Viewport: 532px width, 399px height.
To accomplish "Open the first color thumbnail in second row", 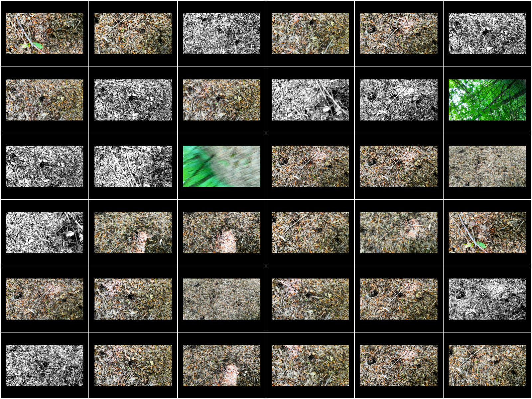I will click(x=45, y=100).
